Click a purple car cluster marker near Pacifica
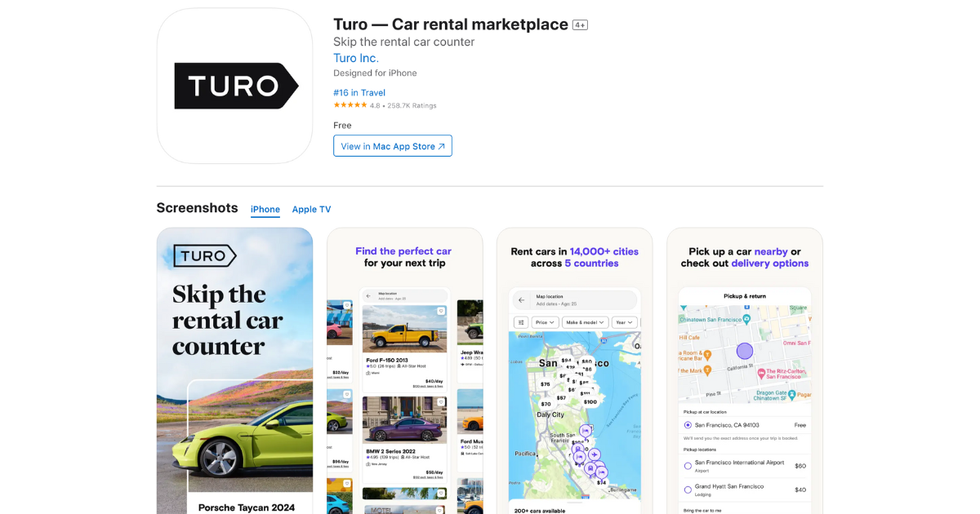 579,457
